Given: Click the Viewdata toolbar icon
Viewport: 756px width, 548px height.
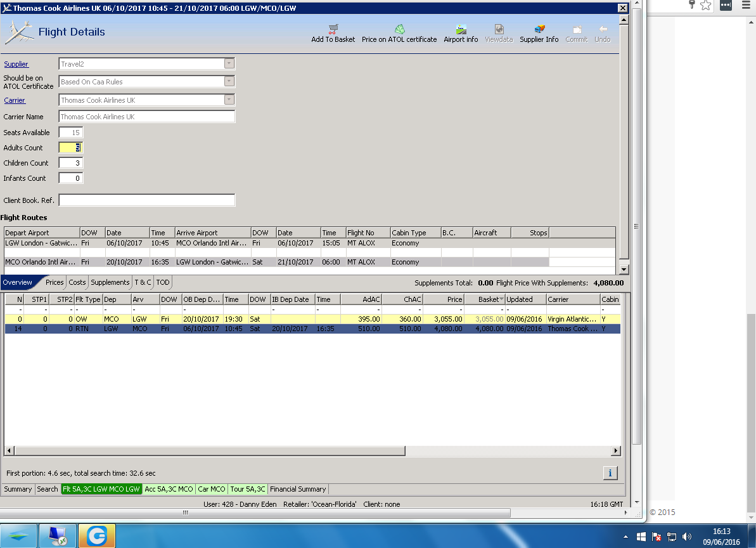Looking at the screenshot, I should coord(499,29).
